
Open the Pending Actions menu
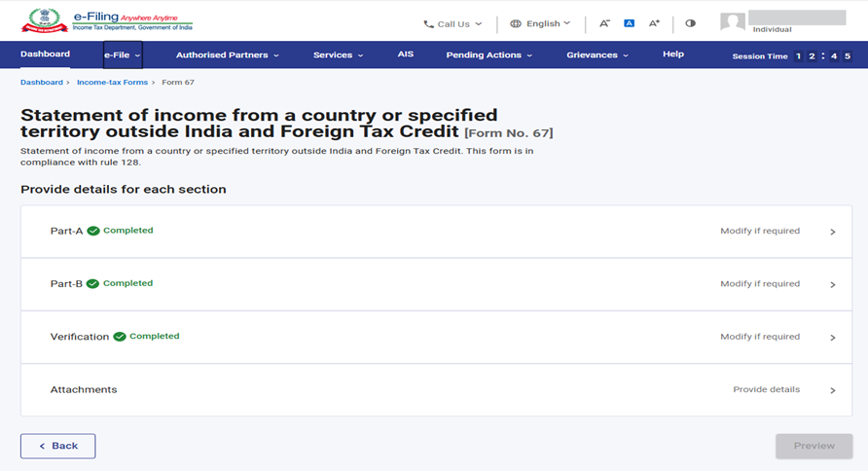point(488,55)
